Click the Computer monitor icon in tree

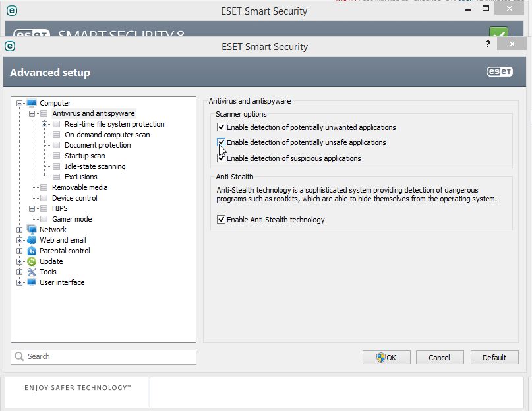tap(32, 103)
